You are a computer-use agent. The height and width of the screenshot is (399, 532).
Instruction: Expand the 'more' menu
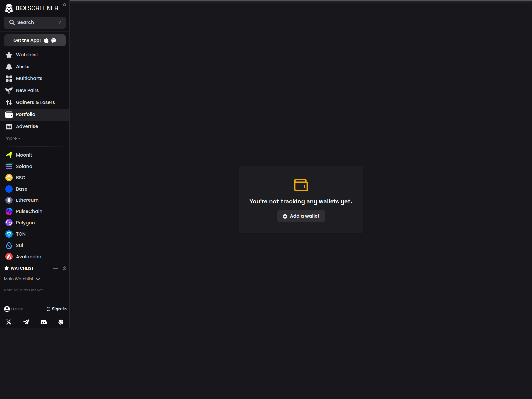[12, 138]
